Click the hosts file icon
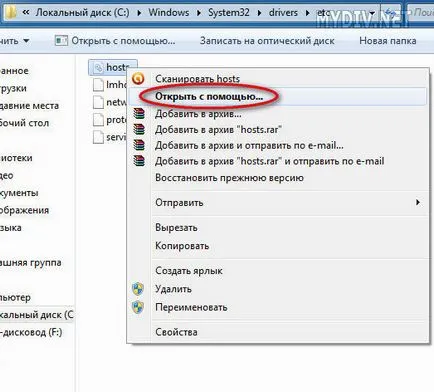This screenshot has width=434, height=392. [98, 68]
